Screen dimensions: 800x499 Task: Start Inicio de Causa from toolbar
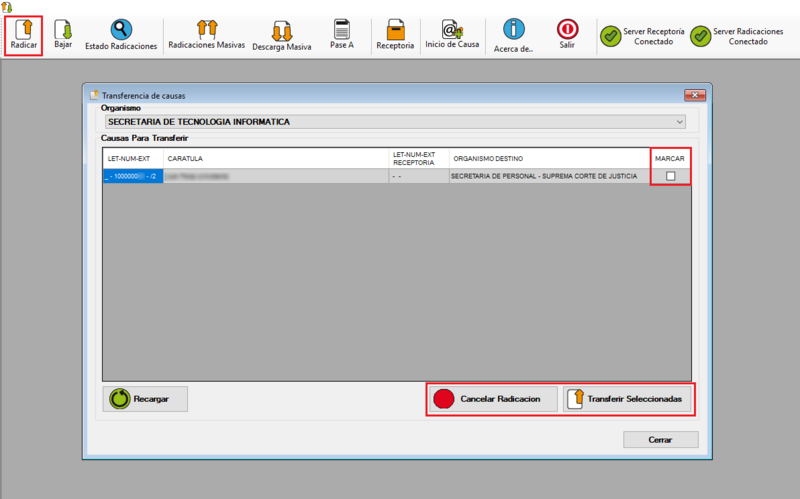(x=452, y=35)
